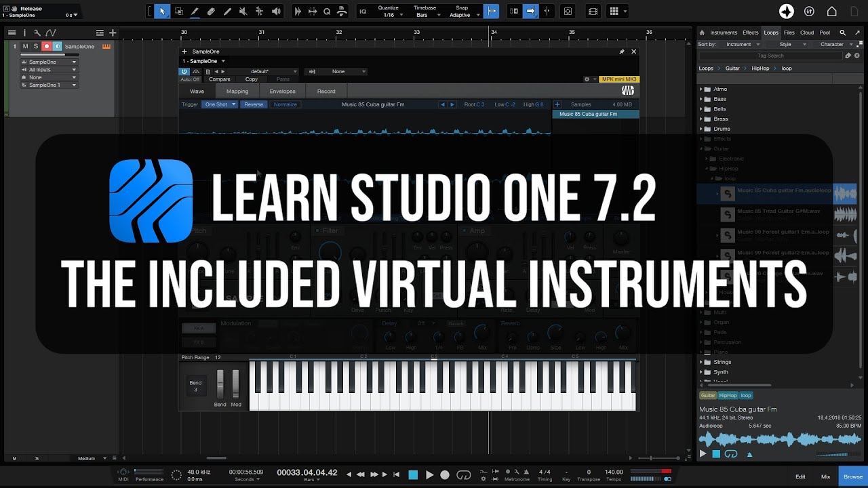Select the next sample arrow
The image size is (868, 488).
[452, 104]
